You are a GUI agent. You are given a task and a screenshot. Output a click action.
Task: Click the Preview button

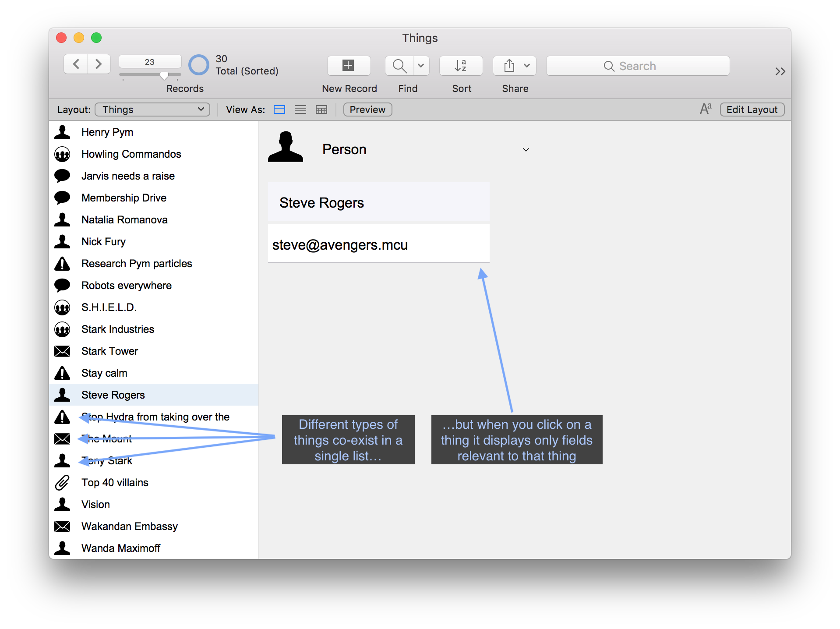coord(367,110)
